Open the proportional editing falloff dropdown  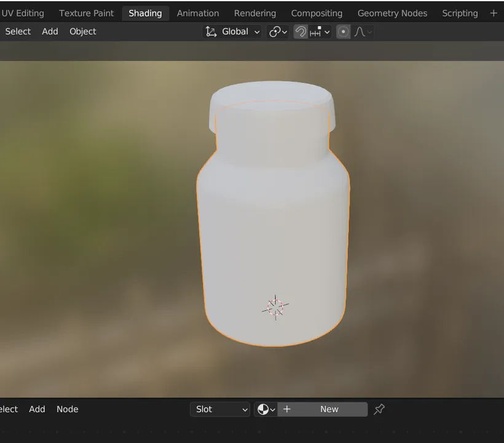(x=363, y=32)
